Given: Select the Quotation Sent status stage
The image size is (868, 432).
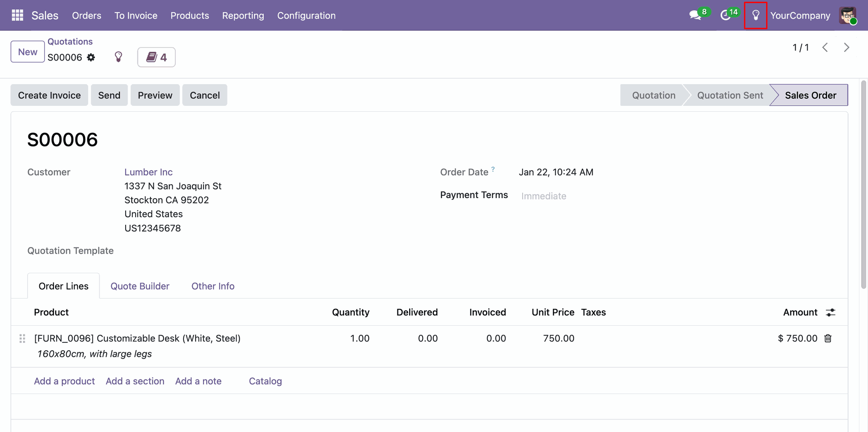Looking at the screenshot, I should [730, 95].
